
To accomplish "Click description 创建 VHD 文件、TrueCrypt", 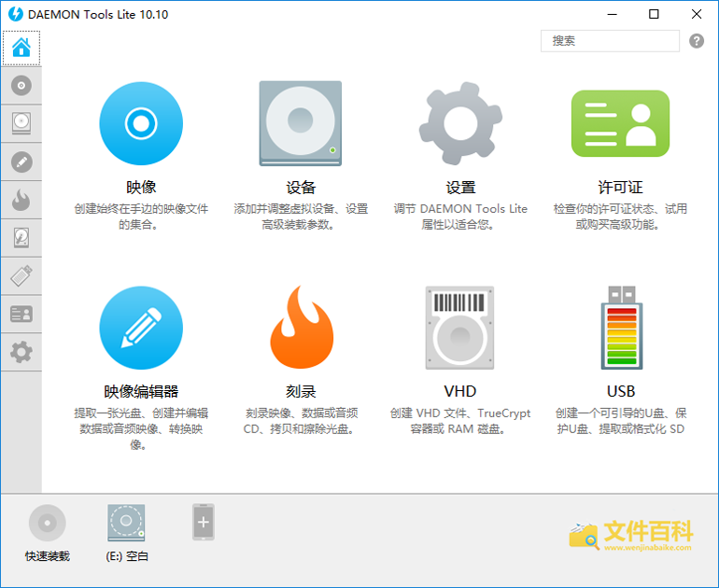I will 460,421.
